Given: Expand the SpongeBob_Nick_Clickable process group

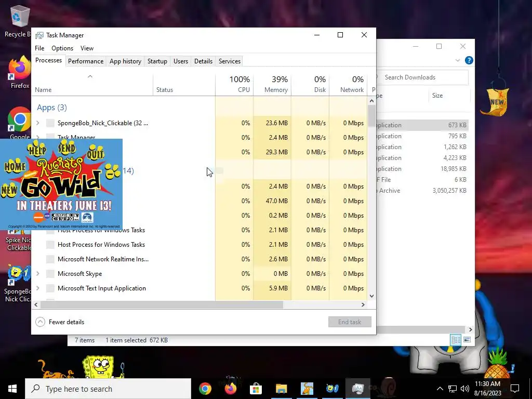Looking at the screenshot, I should pos(37,123).
